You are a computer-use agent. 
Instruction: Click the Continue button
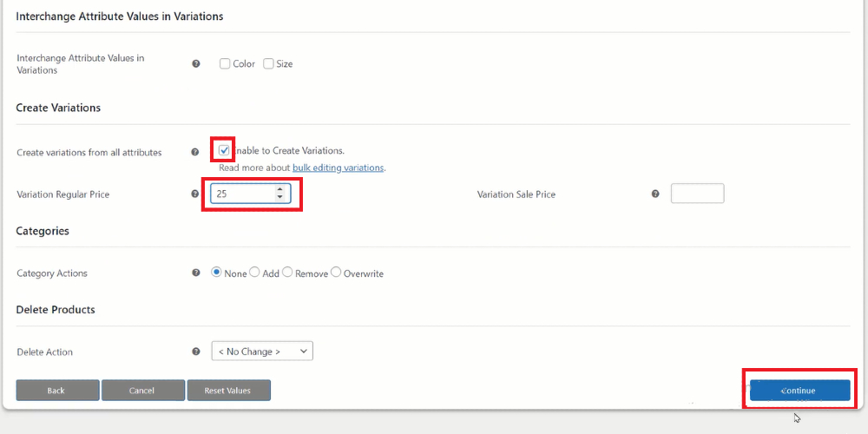[800, 391]
